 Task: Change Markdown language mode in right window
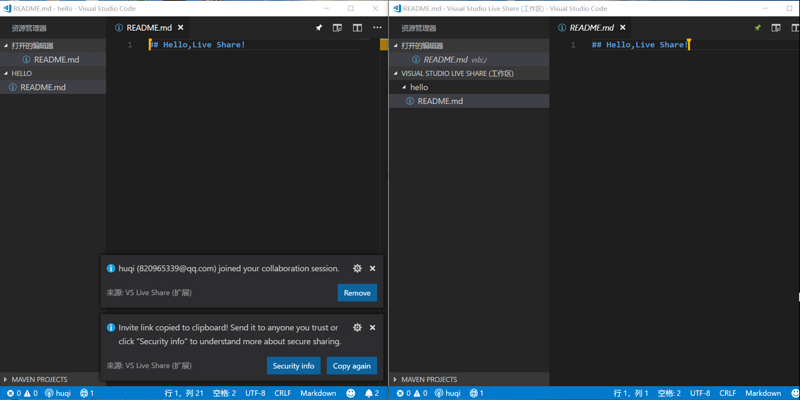(x=763, y=393)
